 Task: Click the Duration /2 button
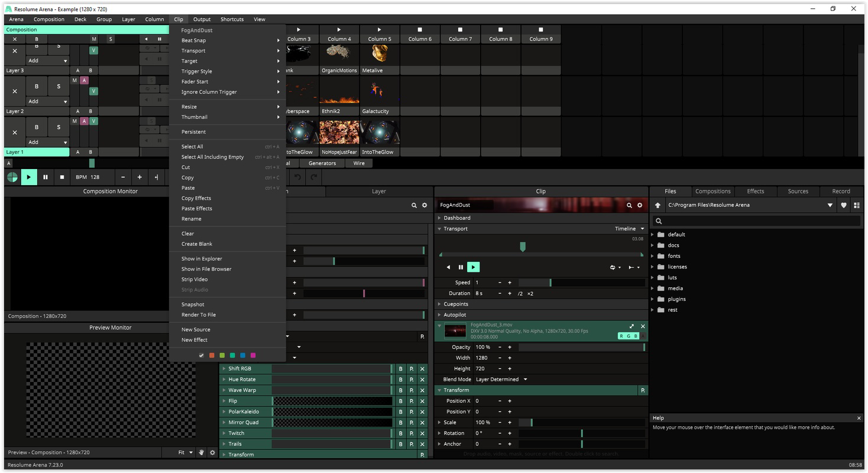point(520,293)
